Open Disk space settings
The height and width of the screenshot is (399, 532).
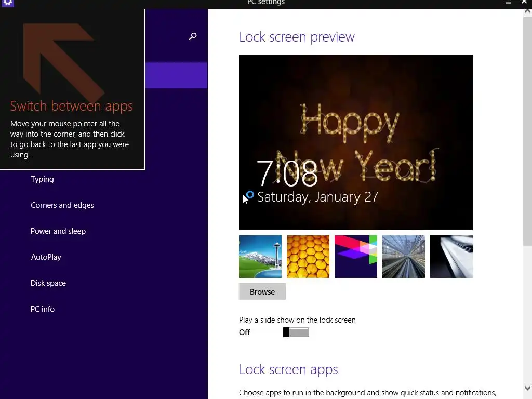pyautogui.click(x=48, y=283)
